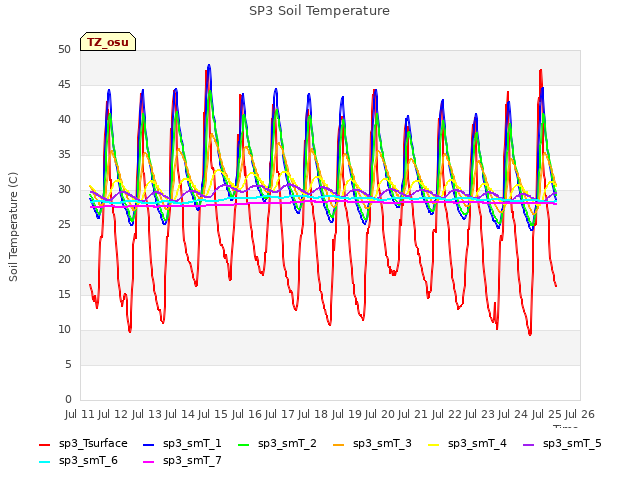Click the SP3 Soil Temperature chart title
This screenshot has width=640, height=480.
click(319, 11)
